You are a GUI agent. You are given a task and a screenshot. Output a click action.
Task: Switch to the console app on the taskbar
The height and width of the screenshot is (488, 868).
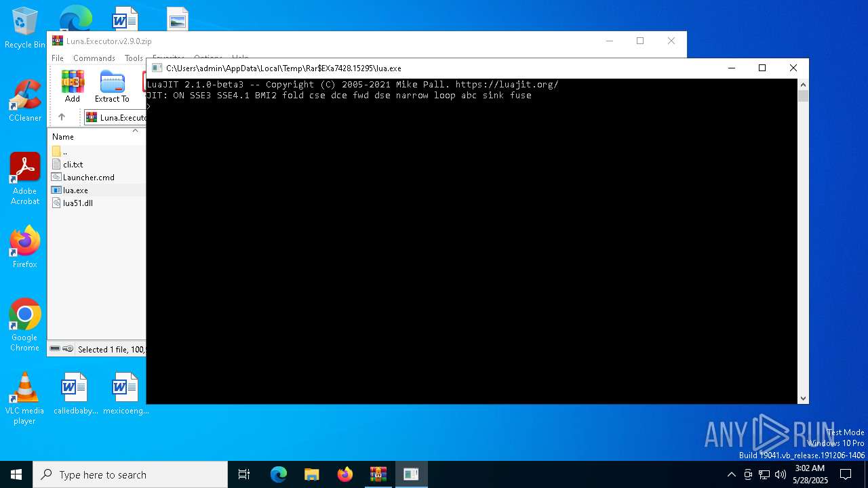click(411, 474)
